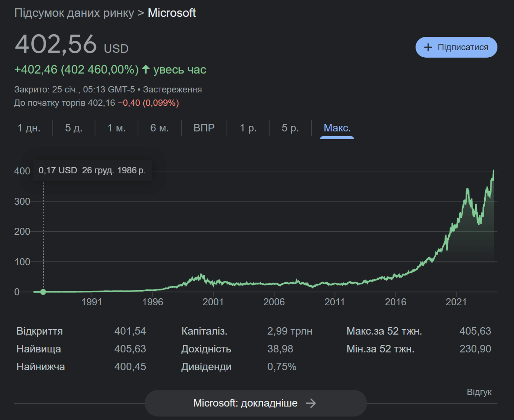The width and height of the screenshot is (514, 420).
Task: Click the 402,56 price value
Action: [x=56, y=44]
